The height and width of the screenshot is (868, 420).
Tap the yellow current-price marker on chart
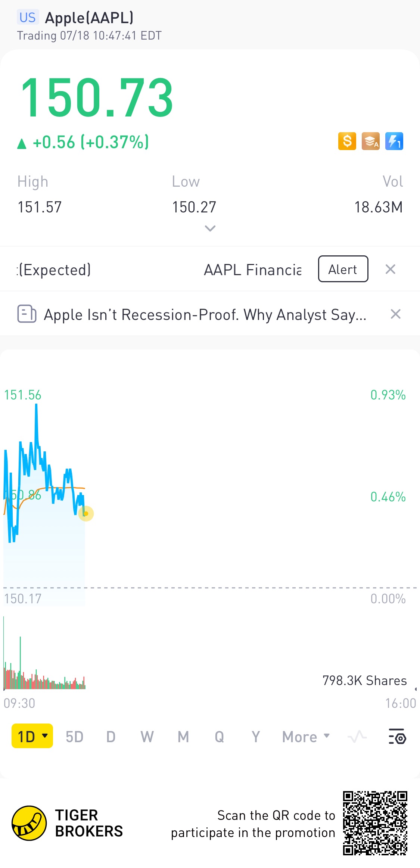point(86,514)
